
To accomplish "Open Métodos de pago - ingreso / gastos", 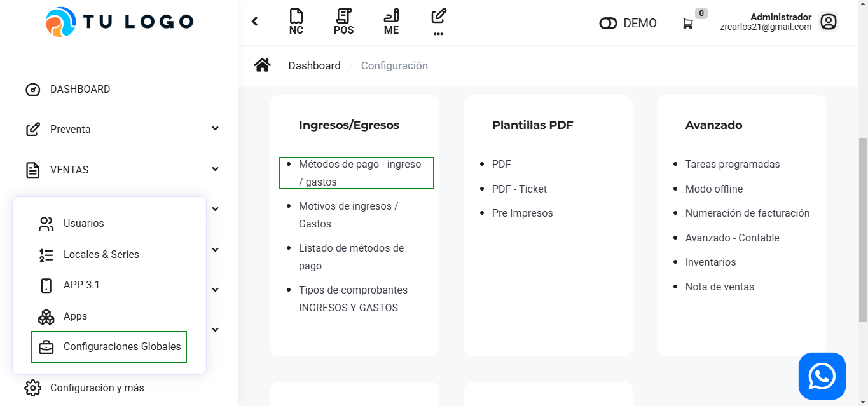I will (x=359, y=173).
